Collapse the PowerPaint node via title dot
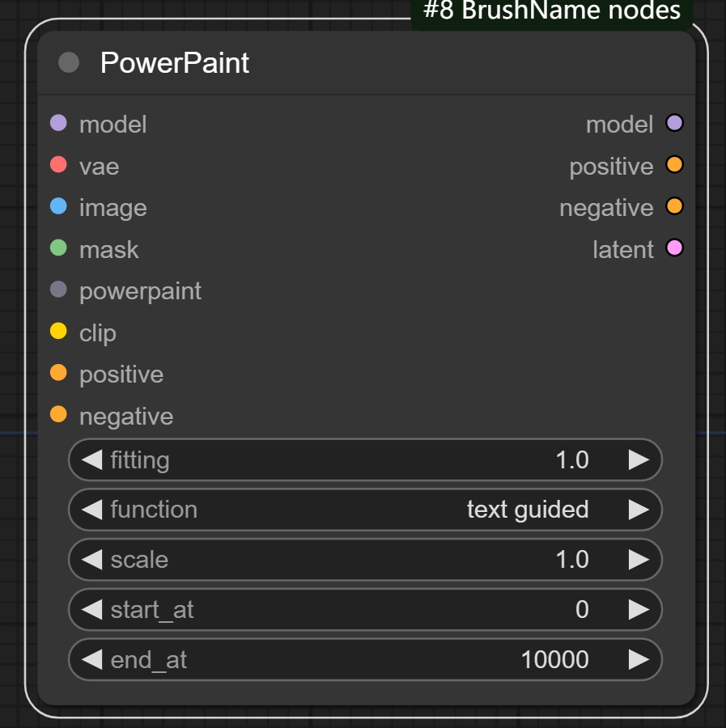726x728 pixels. pyautogui.click(x=70, y=62)
